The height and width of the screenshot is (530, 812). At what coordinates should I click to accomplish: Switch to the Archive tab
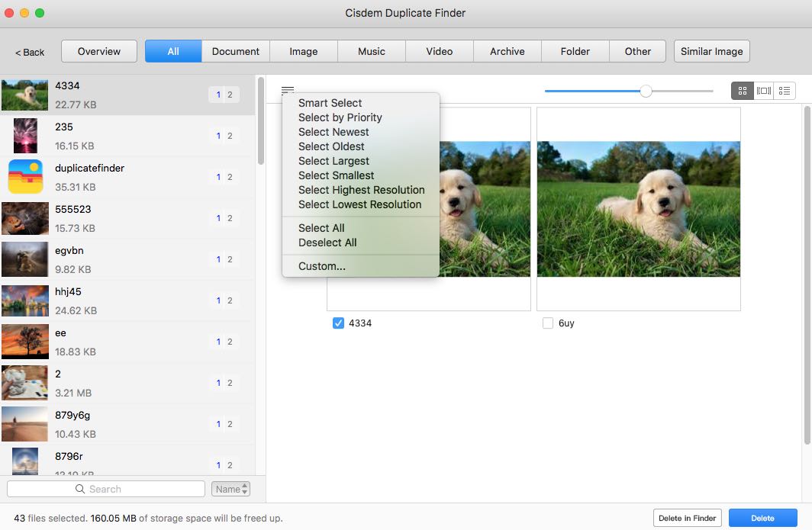[507, 51]
